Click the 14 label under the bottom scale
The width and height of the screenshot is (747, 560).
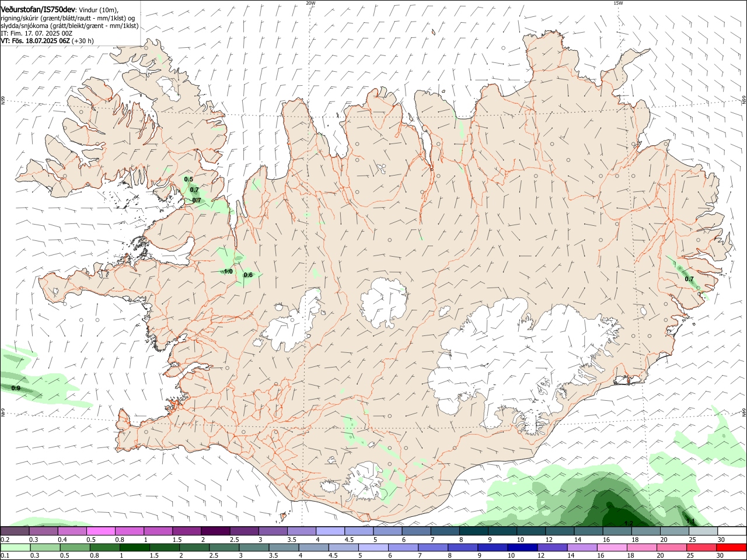pyautogui.click(x=571, y=556)
